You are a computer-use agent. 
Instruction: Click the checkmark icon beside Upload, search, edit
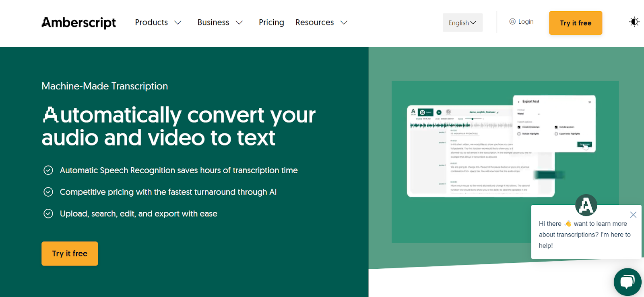(x=48, y=214)
